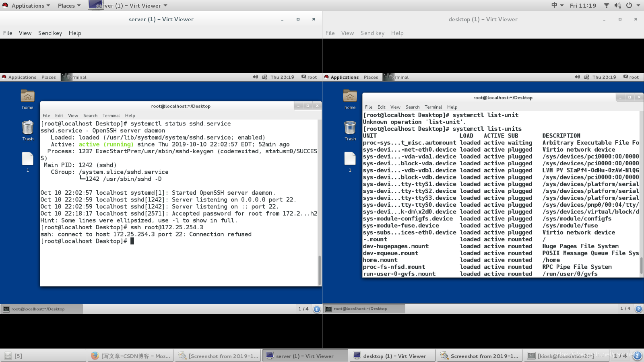Open Help menu in server Virt Viewer
644x362 pixels.
[x=75, y=33]
